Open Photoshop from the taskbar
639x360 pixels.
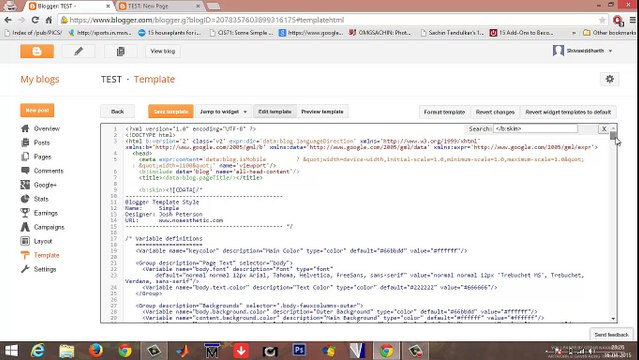pos(299,351)
